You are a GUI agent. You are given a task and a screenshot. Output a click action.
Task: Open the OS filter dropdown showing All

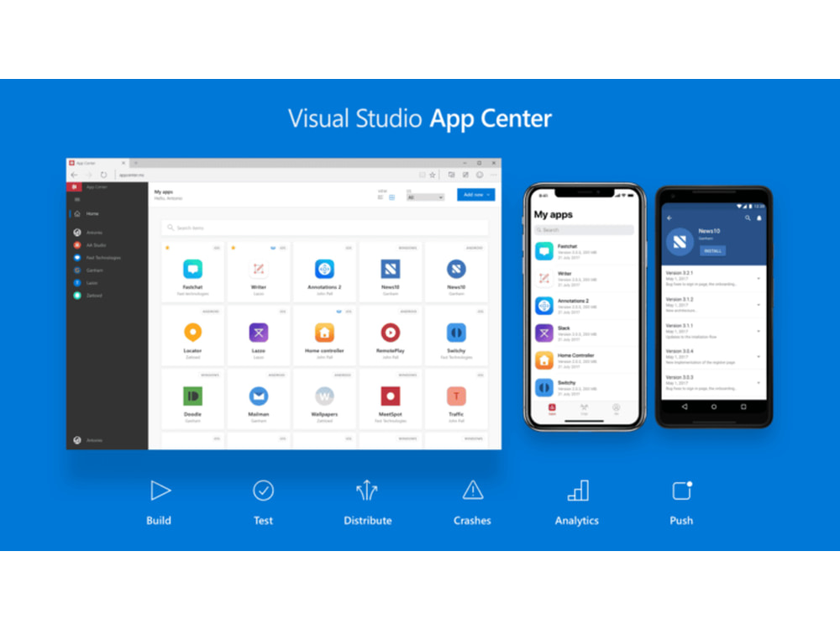tap(425, 197)
